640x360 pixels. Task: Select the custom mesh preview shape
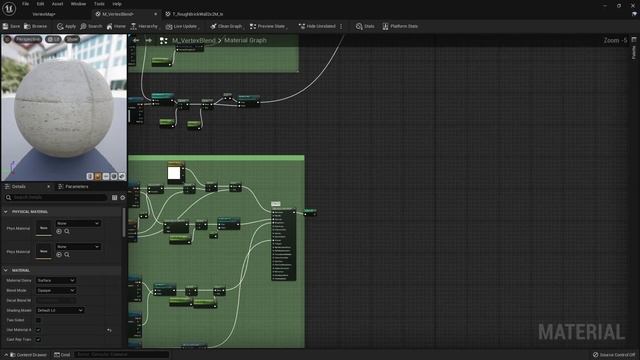tap(122, 176)
